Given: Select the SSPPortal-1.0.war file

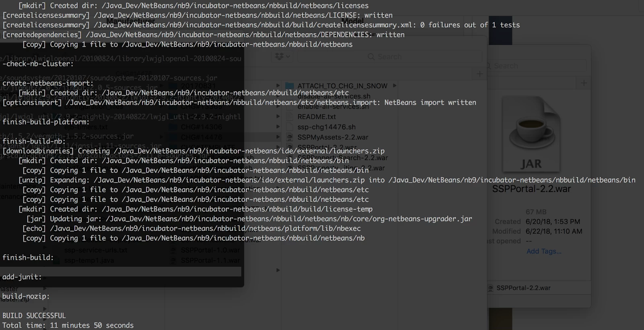Looking at the screenshot, I should tap(210, 250).
